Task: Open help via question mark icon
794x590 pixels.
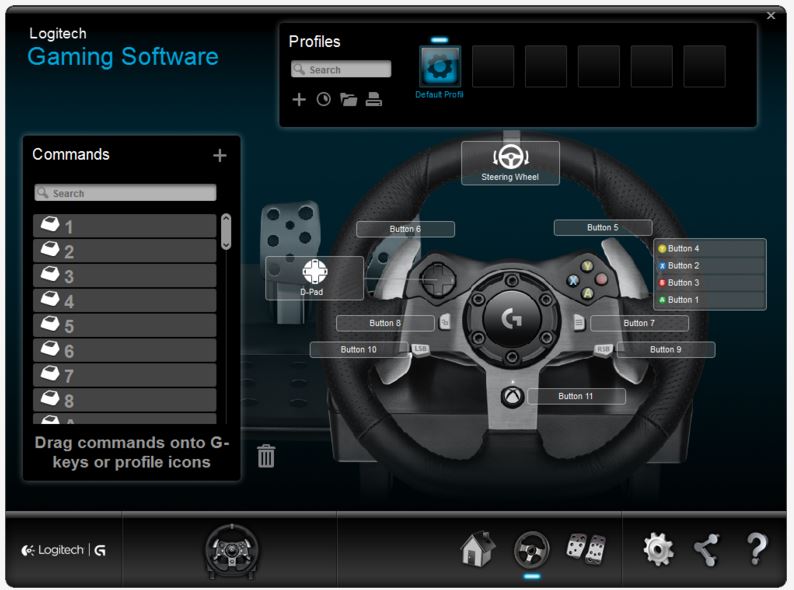Action: click(x=757, y=549)
